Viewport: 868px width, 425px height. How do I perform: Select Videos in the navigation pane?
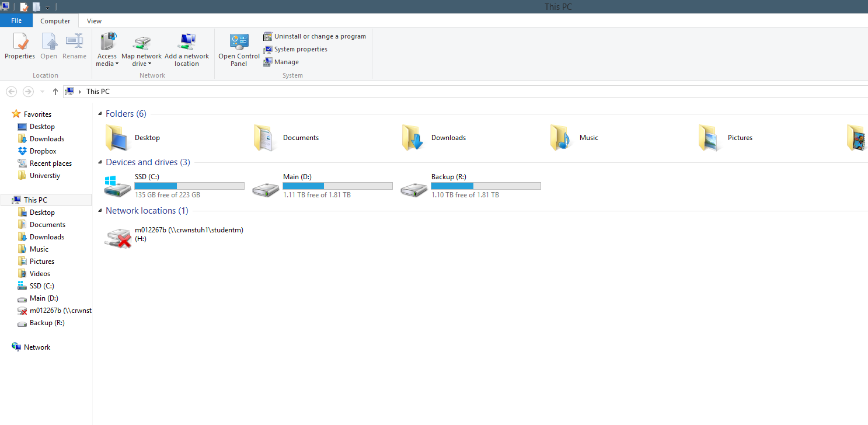coord(40,274)
